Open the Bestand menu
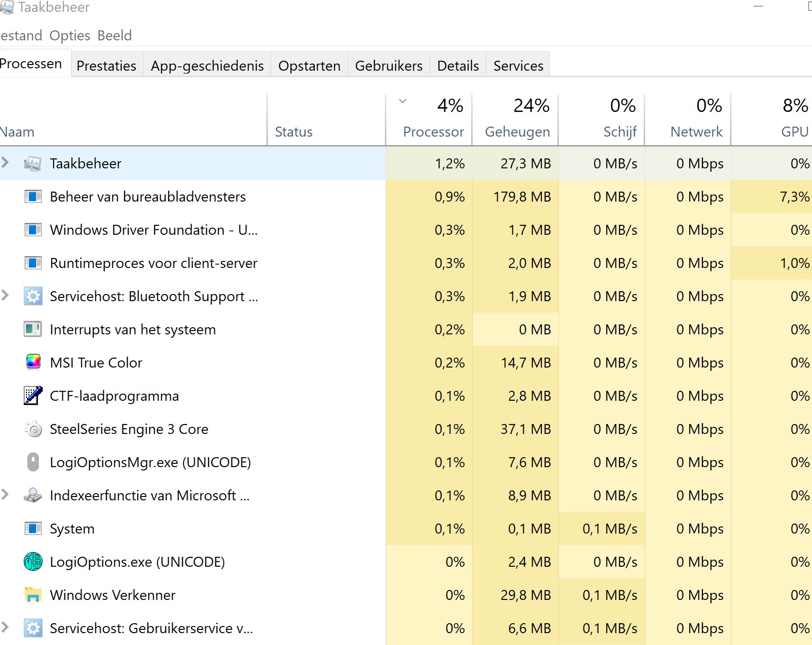Image resolution: width=812 pixels, height=645 pixels. pos(21,36)
